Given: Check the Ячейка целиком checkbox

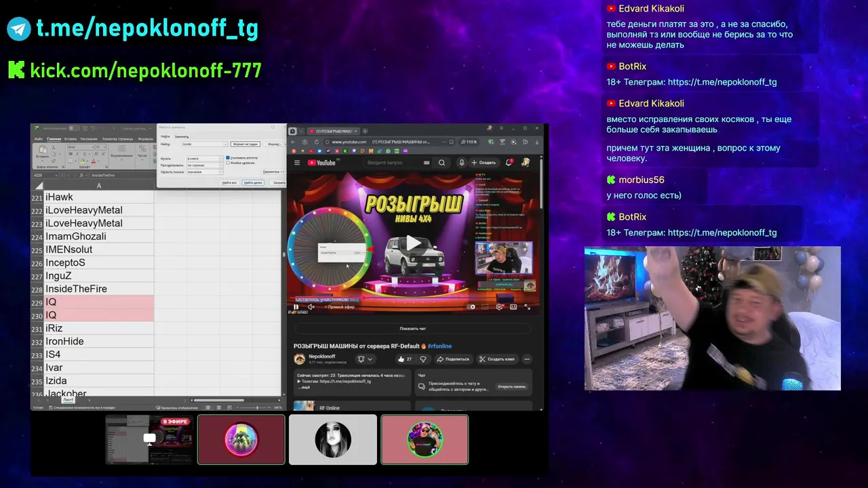Looking at the screenshot, I should click(x=228, y=163).
